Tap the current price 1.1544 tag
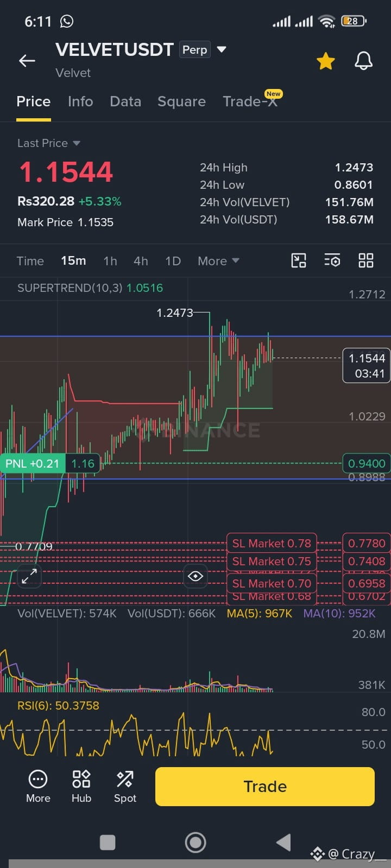 coord(367,366)
